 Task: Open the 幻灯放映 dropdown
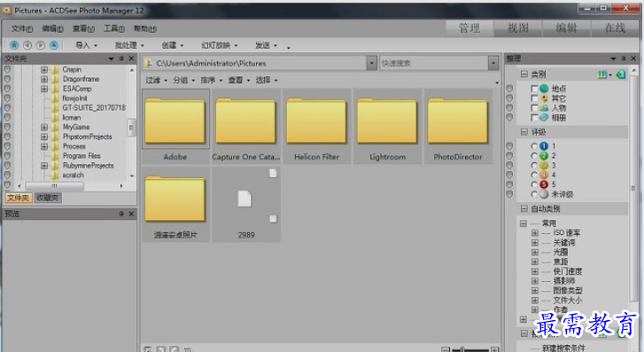[x=220, y=45]
